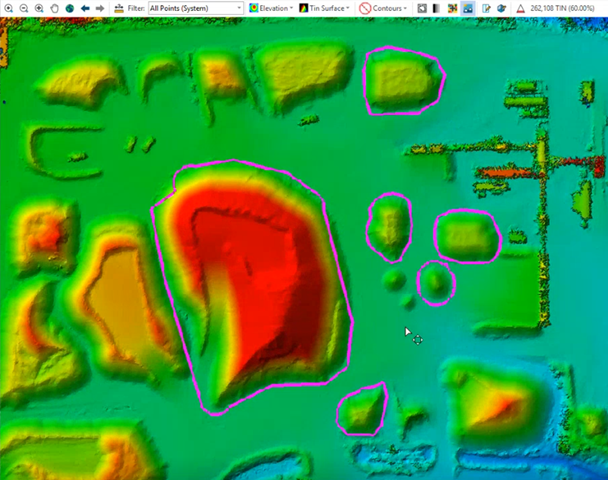The image size is (608, 480).
Task: Toggle the highlighted blue surface display icon
Action: 468,8
